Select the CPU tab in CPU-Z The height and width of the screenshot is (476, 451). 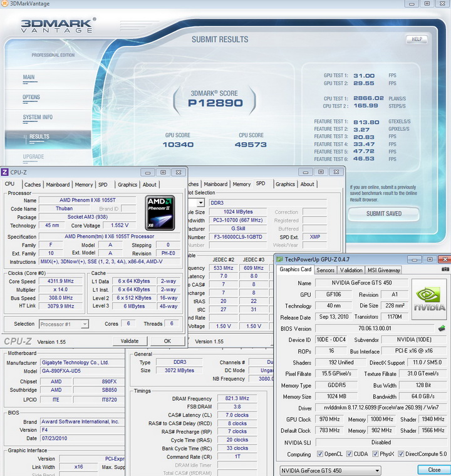pyautogui.click(x=10, y=184)
